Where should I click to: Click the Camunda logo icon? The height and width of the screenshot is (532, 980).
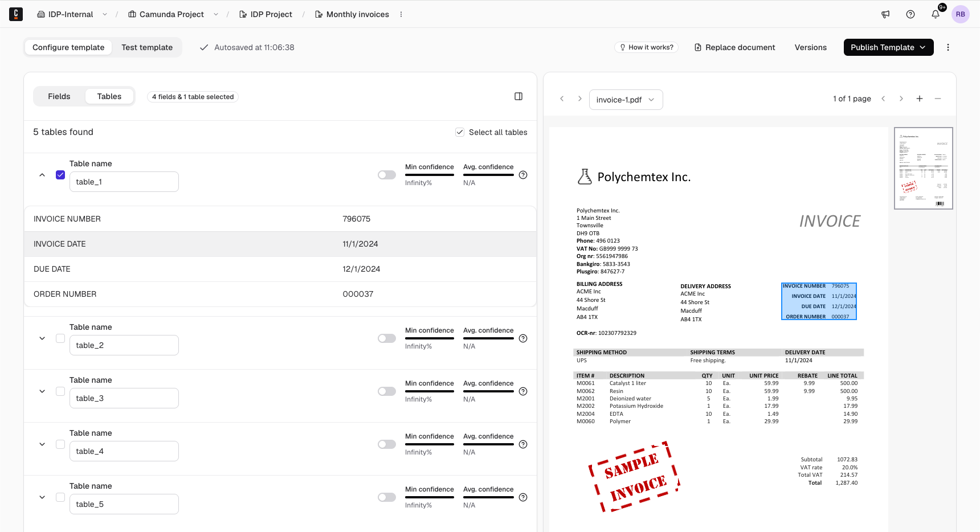click(16, 14)
